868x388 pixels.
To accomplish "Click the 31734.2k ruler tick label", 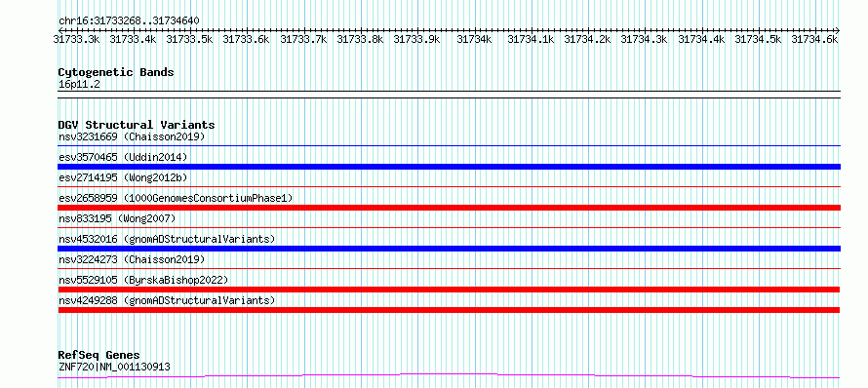I will 587,39.
